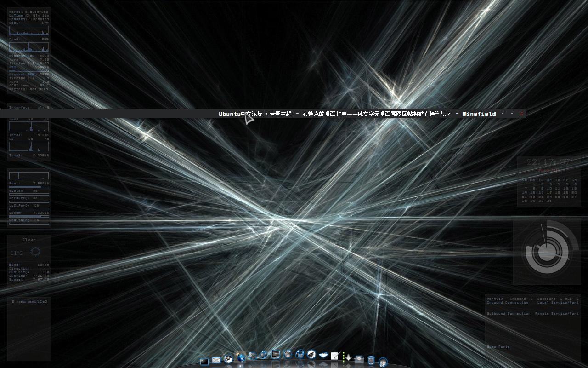The height and width of the screenshot is (368, 588).
Task: Click the "Remote Service/Port" heading
Action: (x=557, y=314)
